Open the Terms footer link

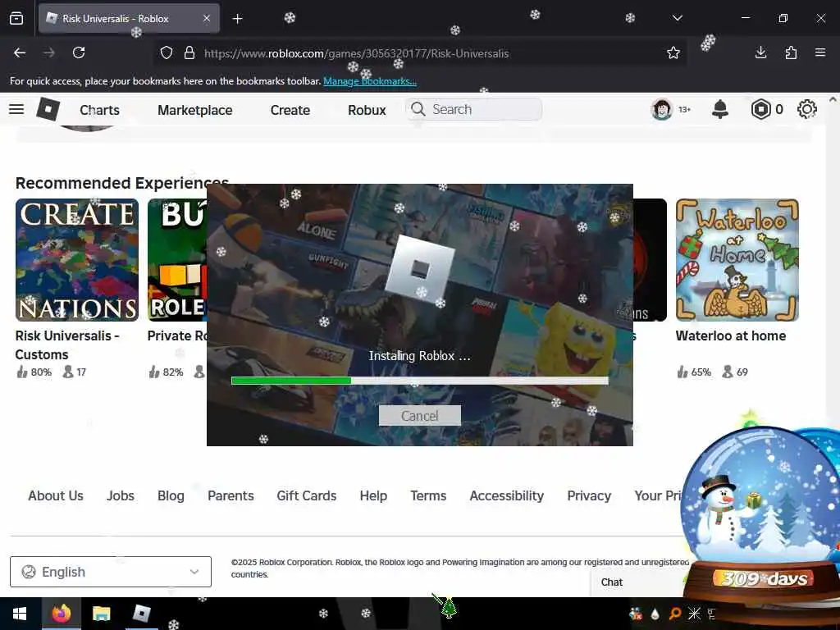pos(428,495)
